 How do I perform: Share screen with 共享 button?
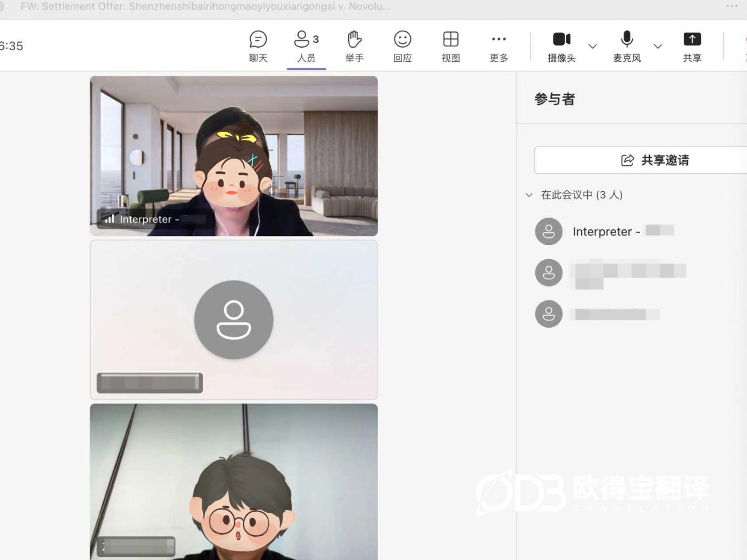point(692,47)
